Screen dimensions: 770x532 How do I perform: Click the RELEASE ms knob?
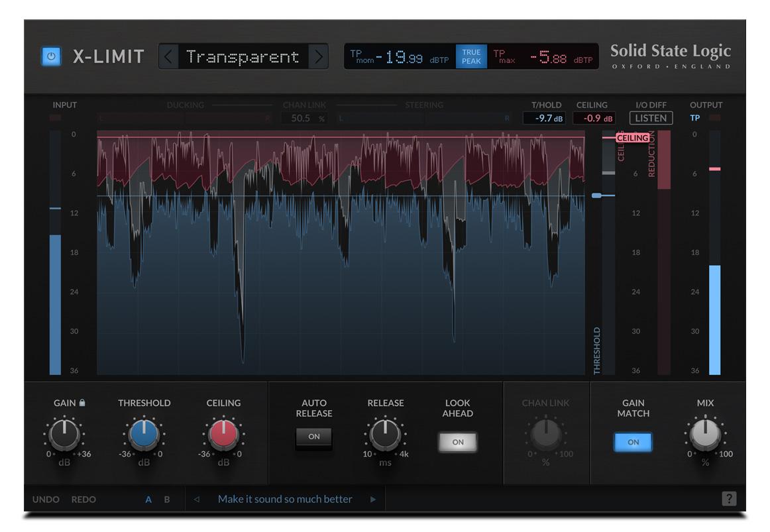(386, 435)
